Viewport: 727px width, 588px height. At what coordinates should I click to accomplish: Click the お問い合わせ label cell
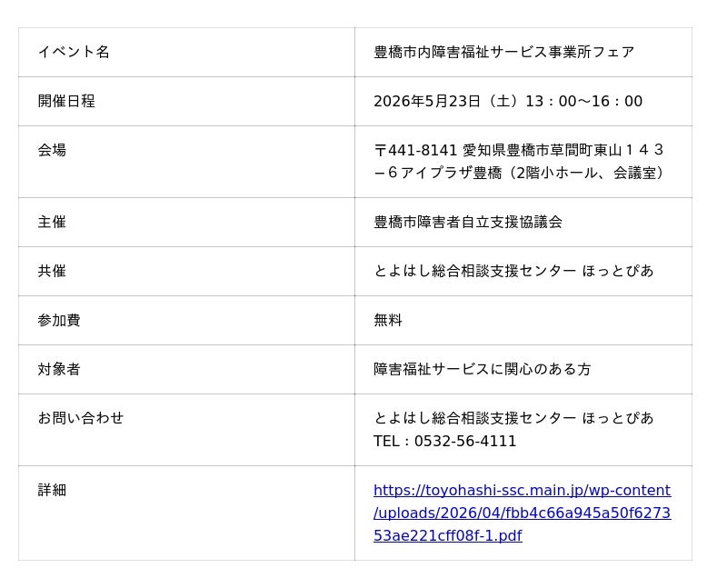click(186, 430)
